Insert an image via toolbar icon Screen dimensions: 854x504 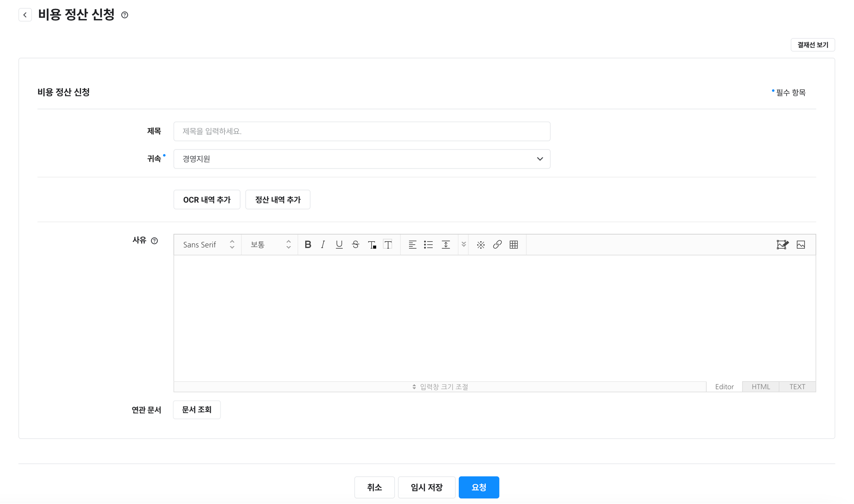coord(801,245)
